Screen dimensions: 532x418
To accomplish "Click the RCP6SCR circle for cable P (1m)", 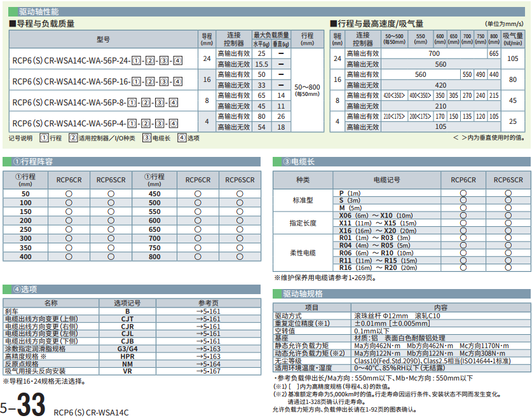I will click(508, 193).
